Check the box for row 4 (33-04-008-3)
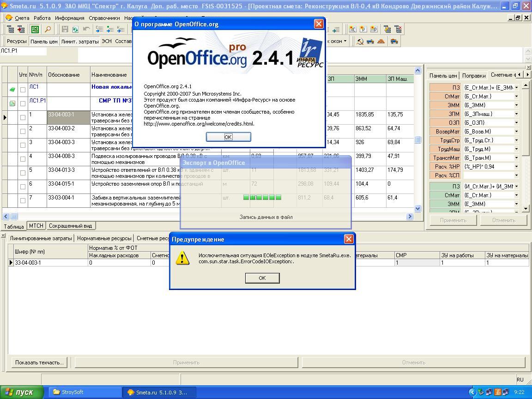 click(23, 159)
